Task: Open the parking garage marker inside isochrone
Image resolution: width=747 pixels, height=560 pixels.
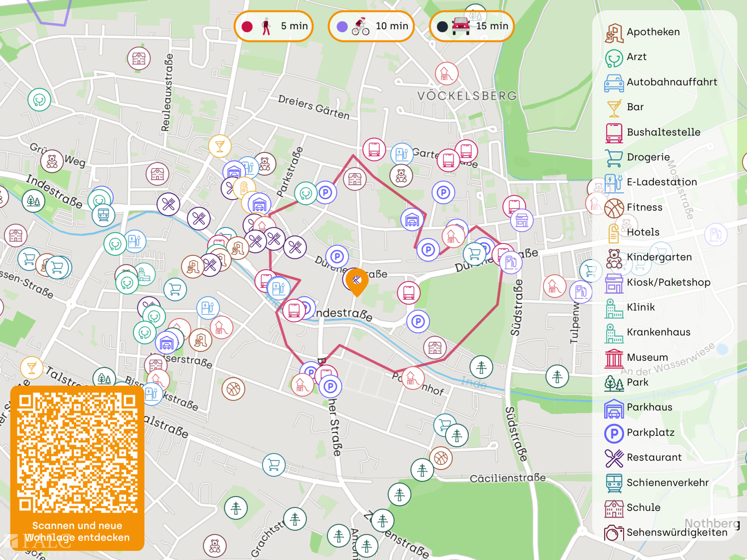Action: coord(412,220)
